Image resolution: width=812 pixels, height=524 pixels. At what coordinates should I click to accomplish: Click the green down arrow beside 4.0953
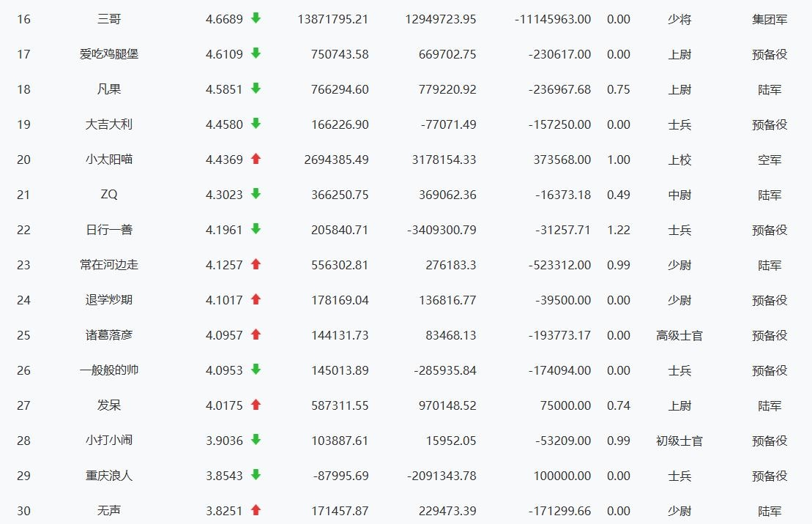[256, 369]
